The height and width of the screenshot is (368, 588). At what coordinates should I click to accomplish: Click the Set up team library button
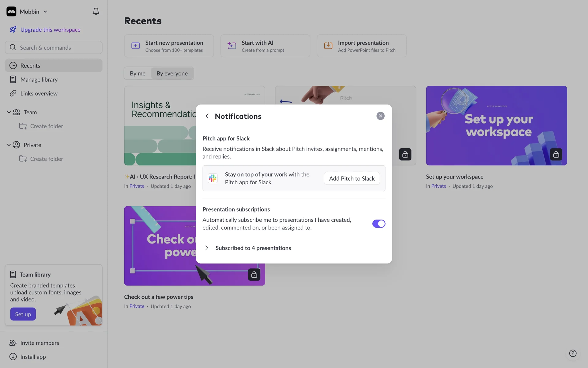[x=23, y=314]
